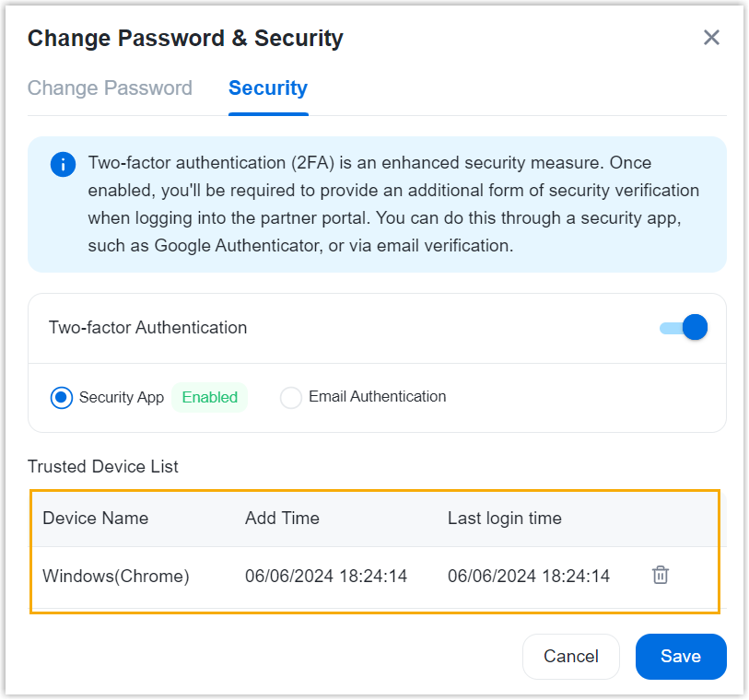Image resolution: width=749 pixels, height=700 pixels.
Task: Click the 2FA information banner text
Action: pyautogui.click(x=393, y=204)
